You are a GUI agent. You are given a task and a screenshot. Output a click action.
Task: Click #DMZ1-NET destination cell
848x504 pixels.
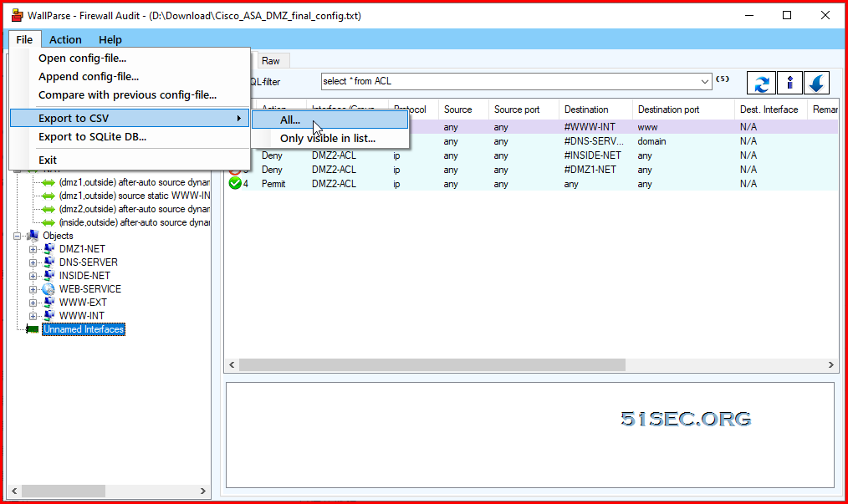pyautogui.click(x=590, y=170)
